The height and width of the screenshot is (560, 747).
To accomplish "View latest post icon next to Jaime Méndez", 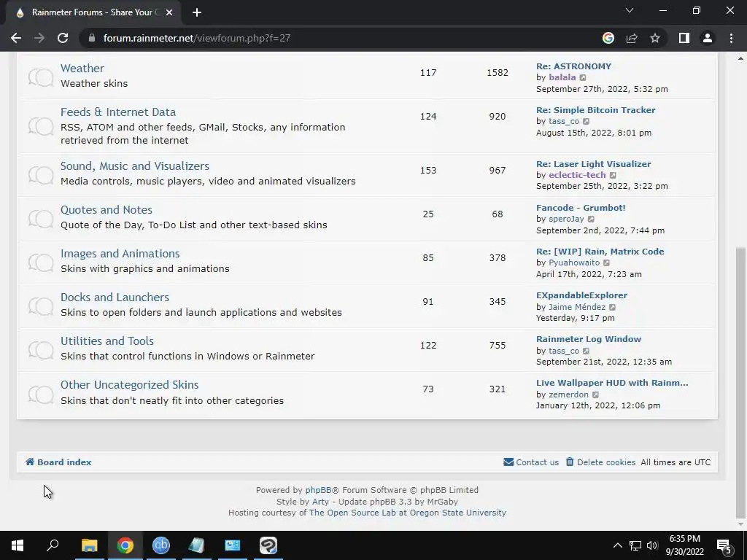I will 612,307.
